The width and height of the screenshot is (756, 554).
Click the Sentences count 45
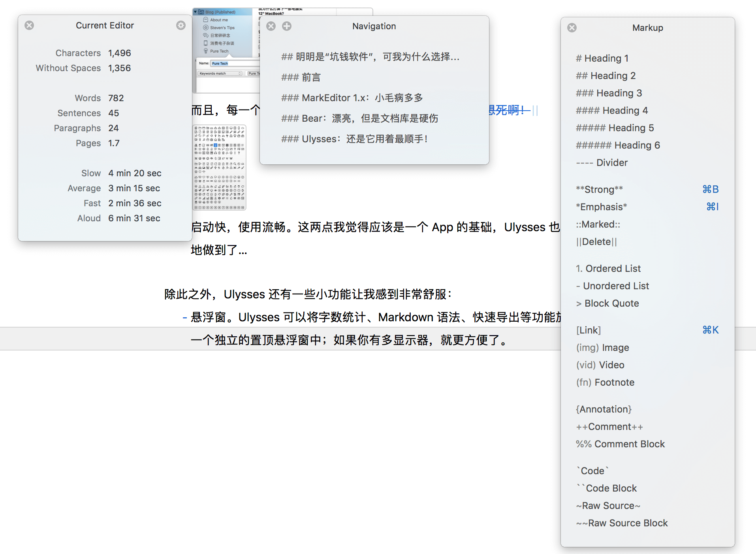click(114, 113)
